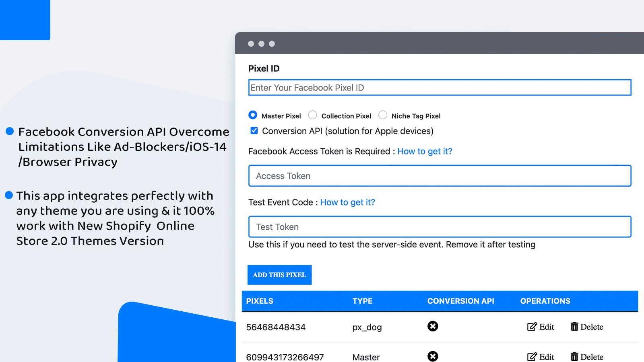Click the middle window dot in title bar

(261, 43)
